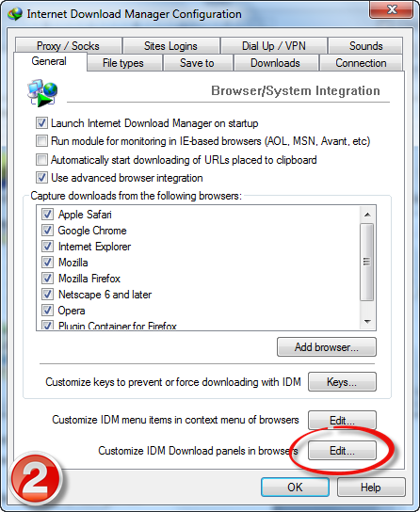Viewport: 420px width, 512px height.
Task: Open the Keys... customization button
Action: pyautogui.click(x=342, y=382)
